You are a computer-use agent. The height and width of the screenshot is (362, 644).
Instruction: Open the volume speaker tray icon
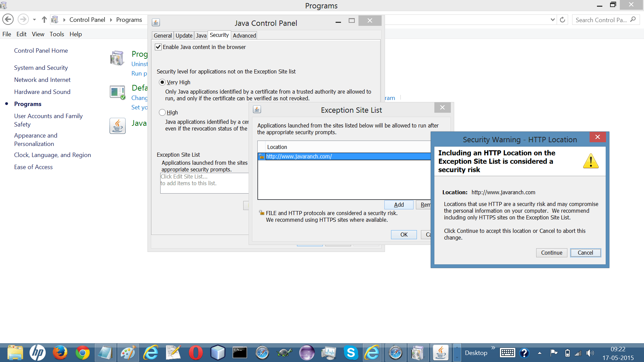point(590,353)
